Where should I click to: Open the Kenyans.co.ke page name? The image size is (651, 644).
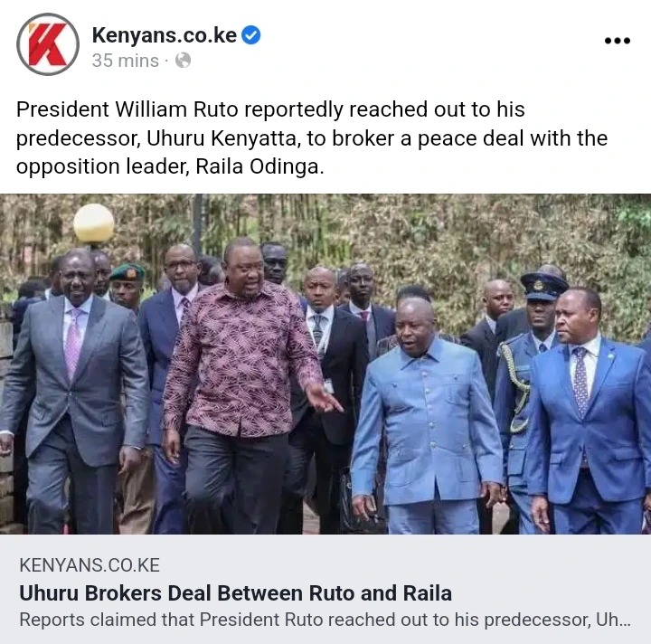165,35
